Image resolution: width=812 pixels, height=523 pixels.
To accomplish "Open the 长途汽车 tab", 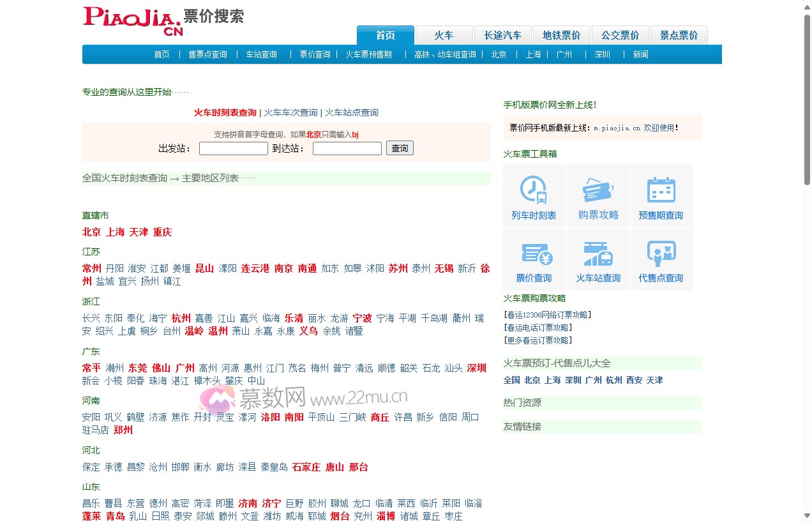I will coord(502,35).
